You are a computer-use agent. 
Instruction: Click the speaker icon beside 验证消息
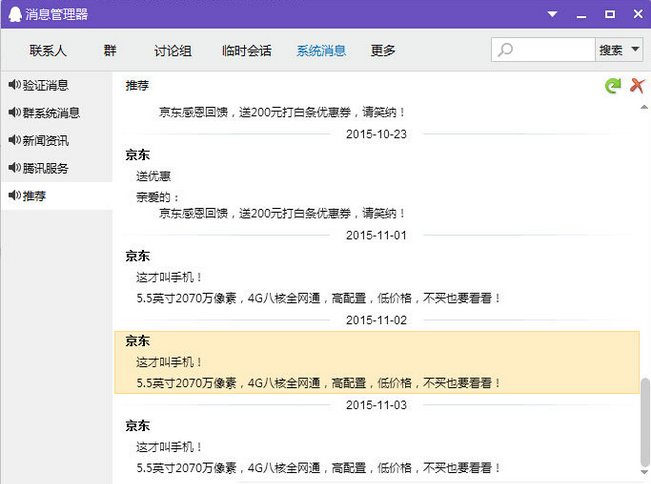click(x=15, y=85)
